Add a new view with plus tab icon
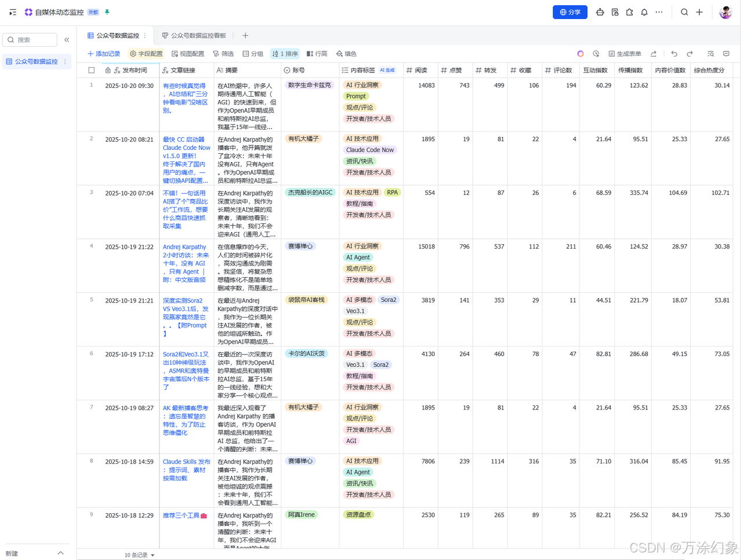Viewport: 741px width, 560px height. (x=245, y=36)
